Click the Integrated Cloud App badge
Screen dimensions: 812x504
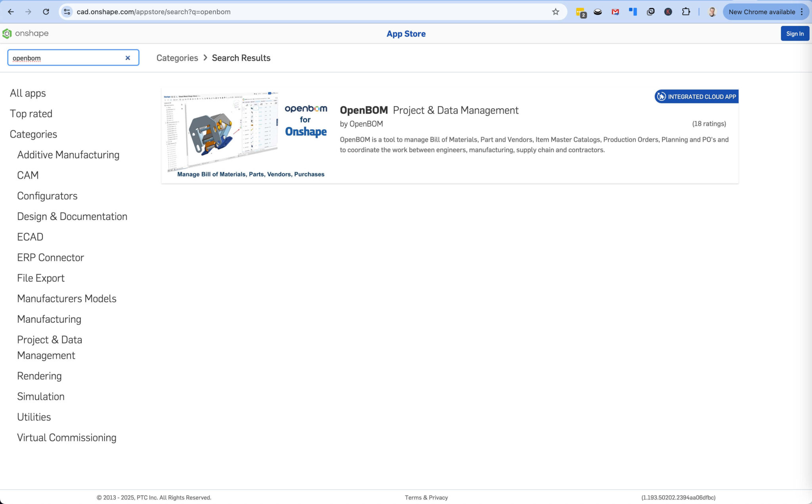point(696,96)
